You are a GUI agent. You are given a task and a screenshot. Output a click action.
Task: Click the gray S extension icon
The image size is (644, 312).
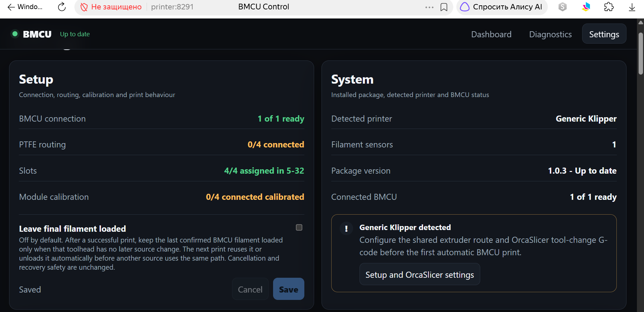click(563, 7)
